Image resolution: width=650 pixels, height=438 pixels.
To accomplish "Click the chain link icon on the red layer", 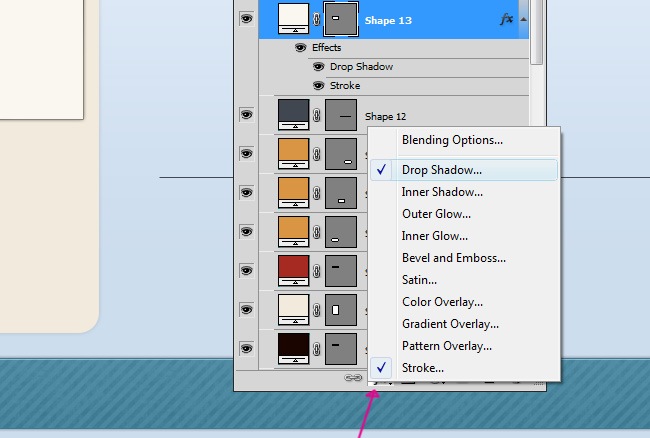I will click(317, 271).
